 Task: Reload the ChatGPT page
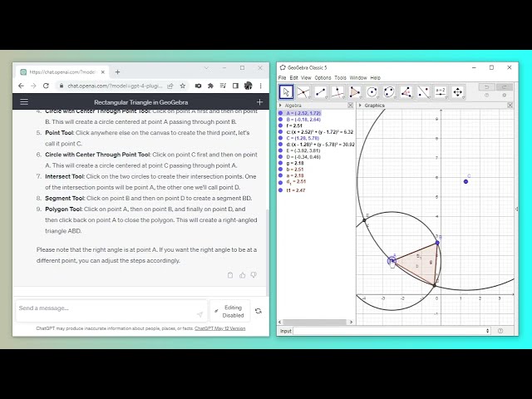(47, 86)
